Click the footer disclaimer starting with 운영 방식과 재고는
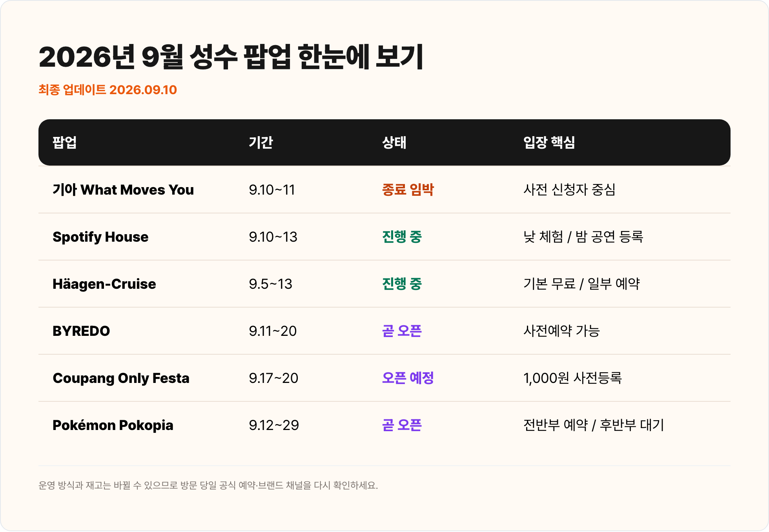769x532 pixels. pyautogui.click(x=208, y=486)
